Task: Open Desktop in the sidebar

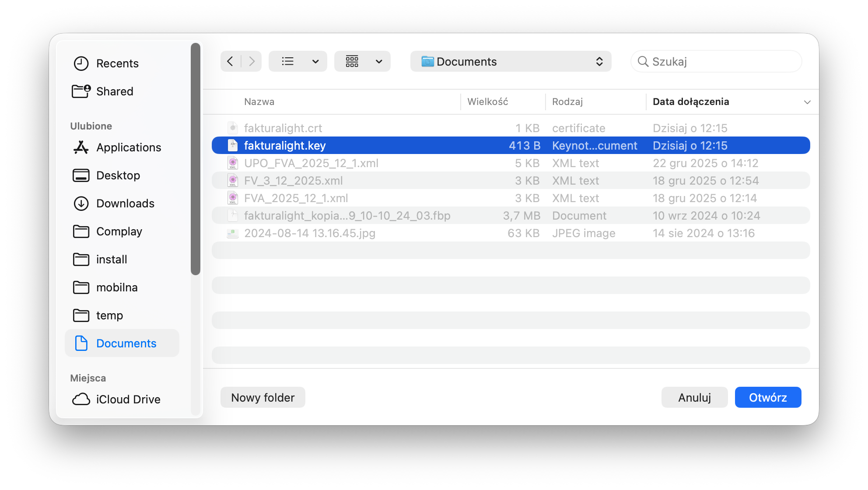Action: (x=118, y=175)
